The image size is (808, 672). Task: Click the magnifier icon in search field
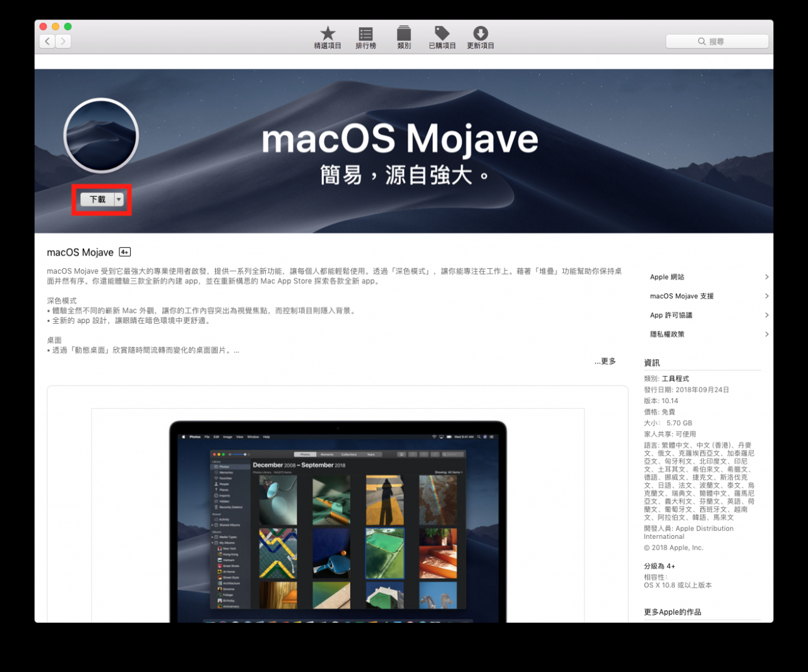[x=701, y=42]
